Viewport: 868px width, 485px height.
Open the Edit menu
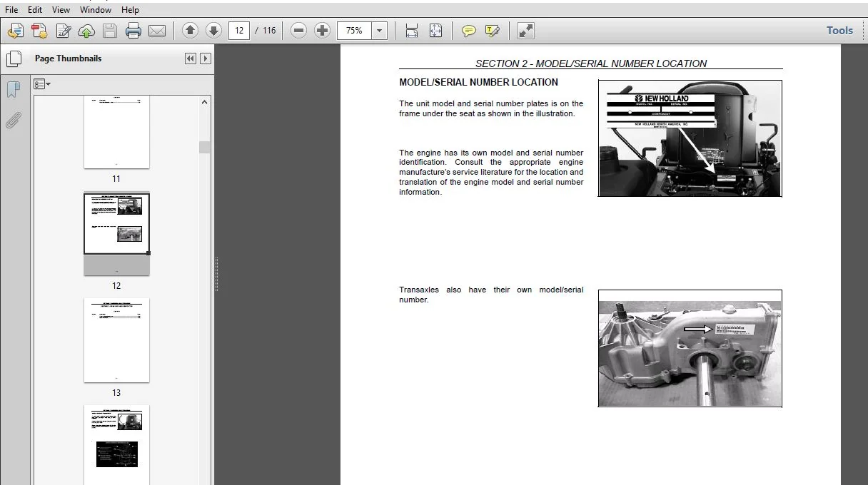click(x=35, y=10)
